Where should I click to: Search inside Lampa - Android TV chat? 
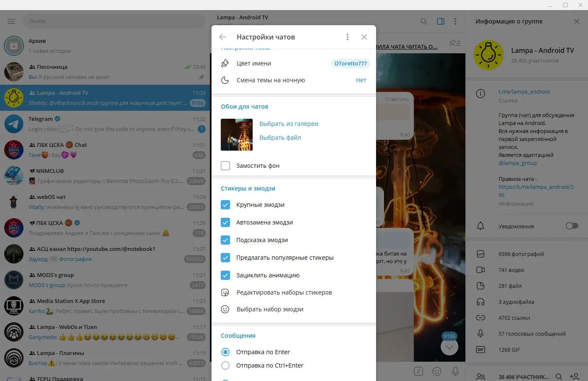[x=424, y=21]
